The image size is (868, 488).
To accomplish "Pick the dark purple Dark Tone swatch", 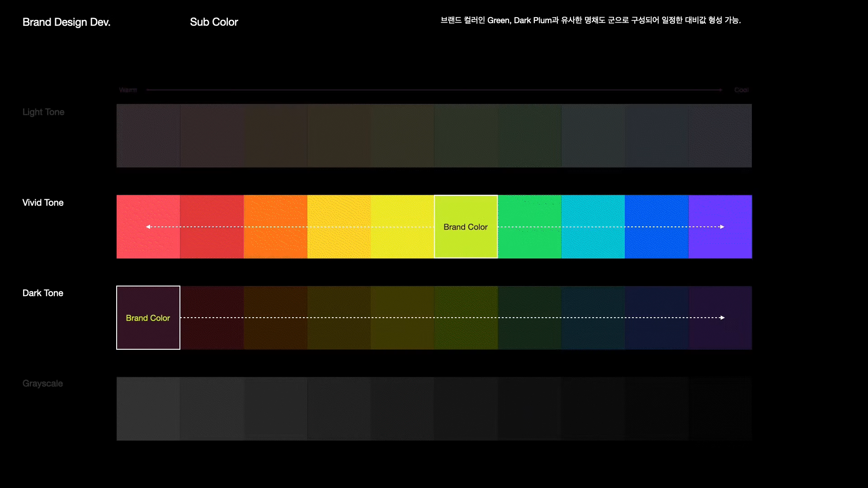I will (720, 318).
